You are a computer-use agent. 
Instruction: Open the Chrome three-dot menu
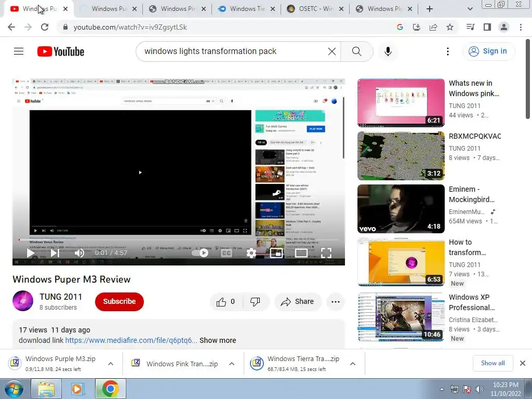pyautogui.click(x=521, y=27)
